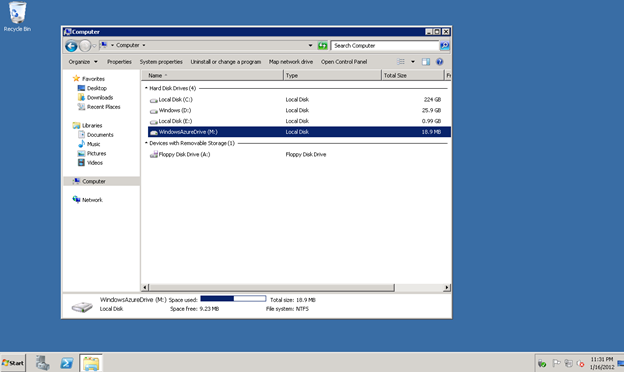Sort by the Total Size column header
The width and height of the screenshot is (624, 372).
[x=413, y=75]
